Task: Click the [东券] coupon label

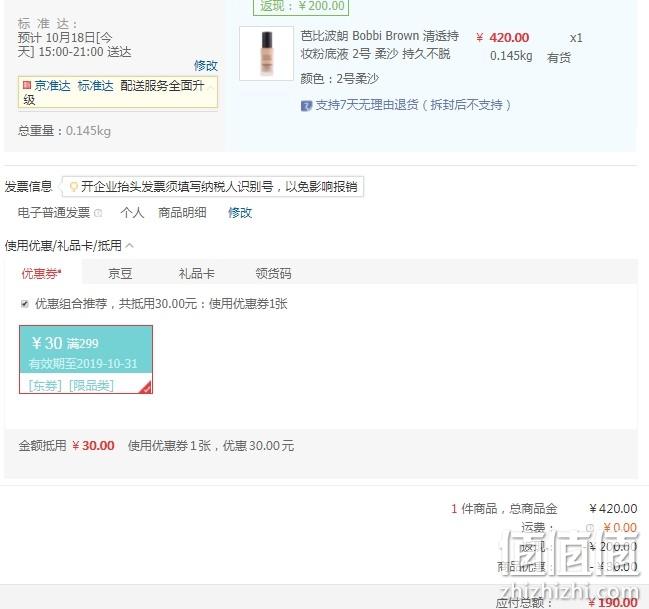Action: [x=45, y=385]
